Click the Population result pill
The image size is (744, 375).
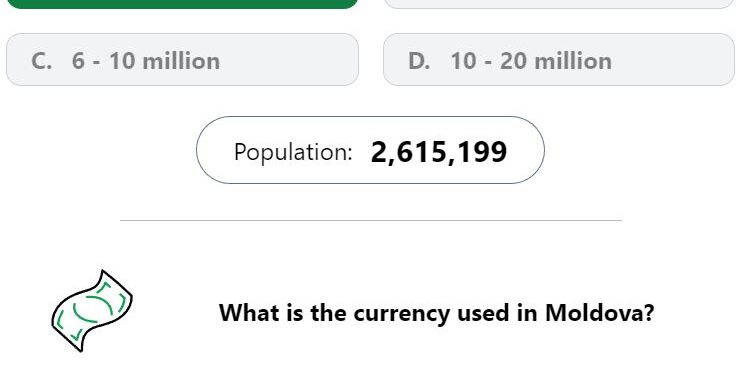pyautogui.click(x=370, y=150)
